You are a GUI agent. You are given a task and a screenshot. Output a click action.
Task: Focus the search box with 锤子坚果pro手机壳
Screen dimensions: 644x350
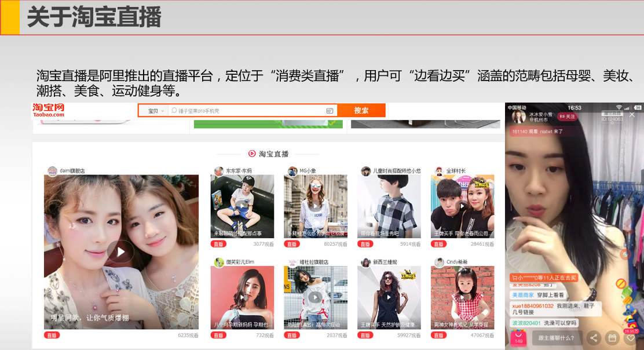pyautogui.click(x=247, y=111)
